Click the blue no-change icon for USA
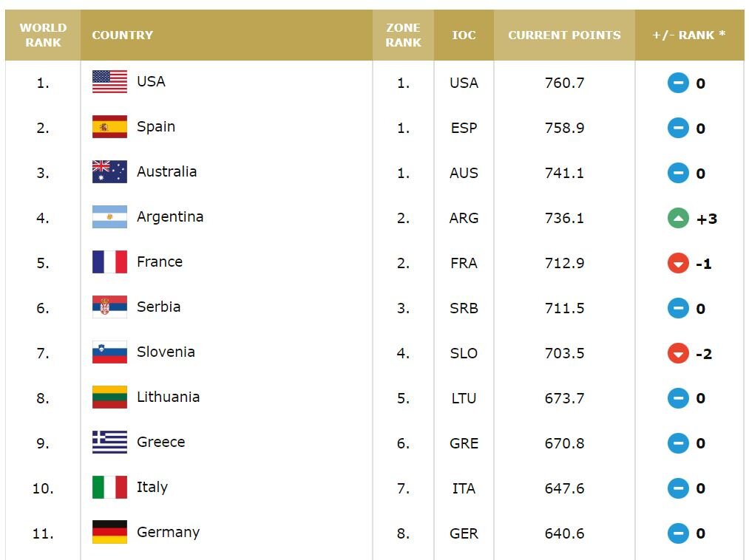 click(678, 83)
